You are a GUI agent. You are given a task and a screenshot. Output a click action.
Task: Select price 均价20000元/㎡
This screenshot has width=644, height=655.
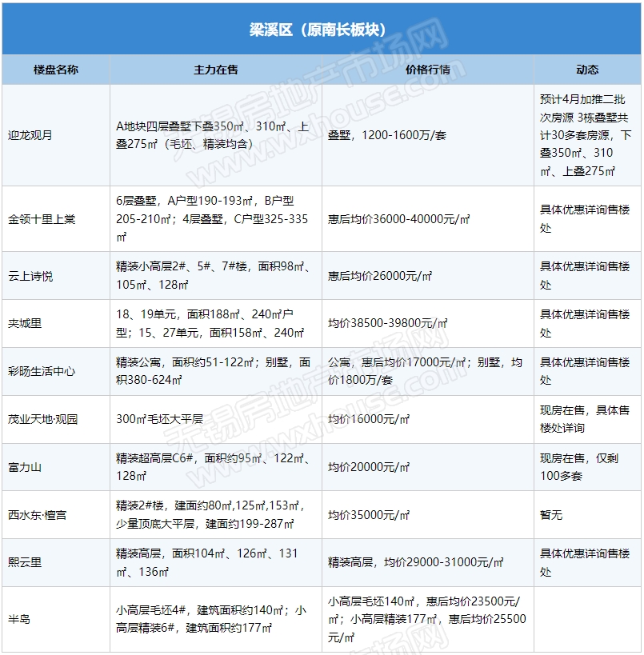click(x=428, y=467)
